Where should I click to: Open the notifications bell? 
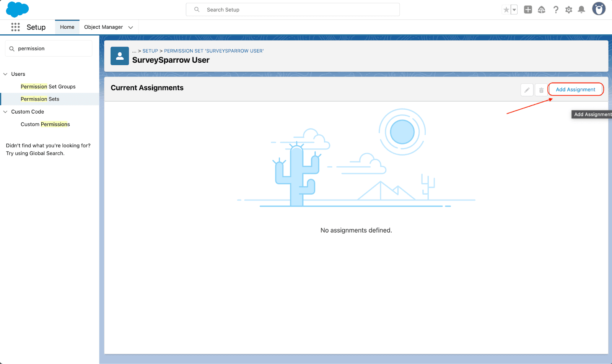[x=581, y=10]
